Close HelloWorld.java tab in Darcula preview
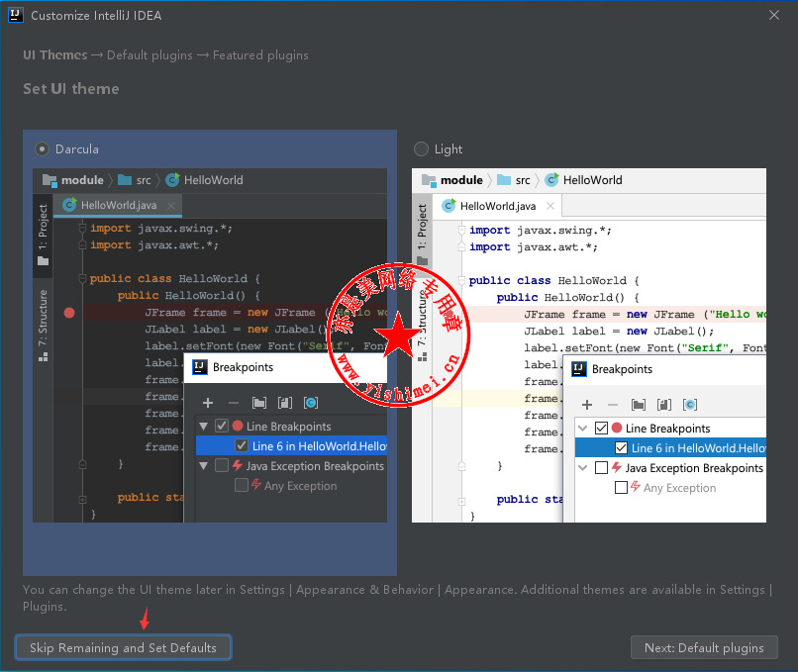Viewport: 798px width, 672px height. pyautogui.click(x=171, y=206)
